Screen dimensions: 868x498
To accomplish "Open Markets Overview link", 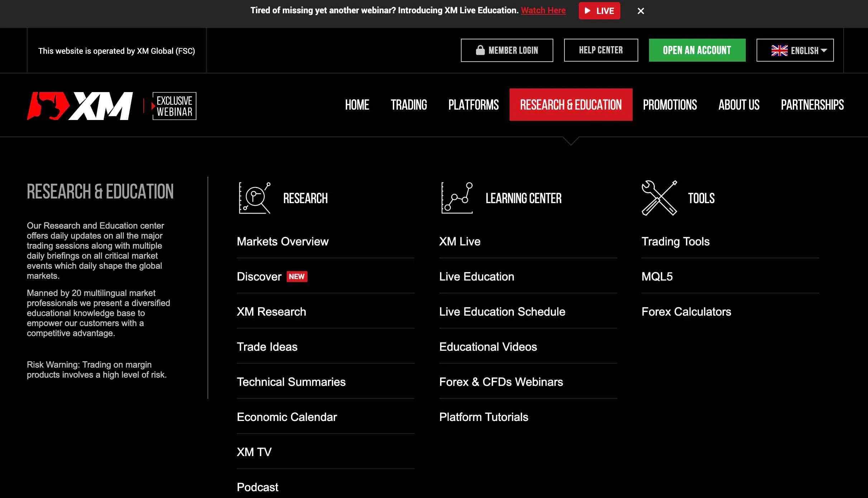I will (283, 241).
